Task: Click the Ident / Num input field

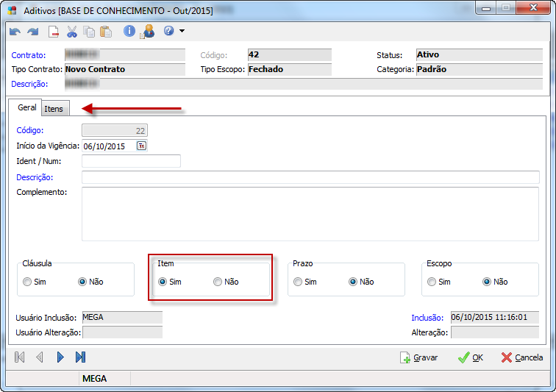Action: 131,161
